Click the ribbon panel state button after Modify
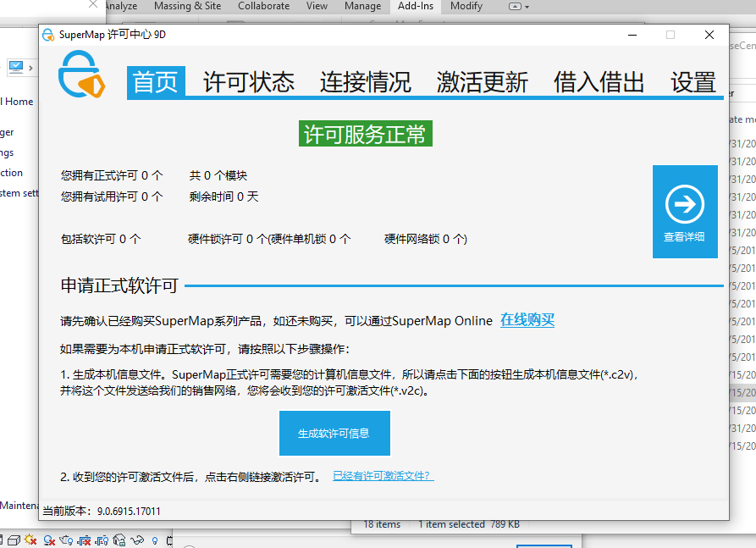Image resolution: width=756 pixels, height=548 pixels. [x=515, y=6]
